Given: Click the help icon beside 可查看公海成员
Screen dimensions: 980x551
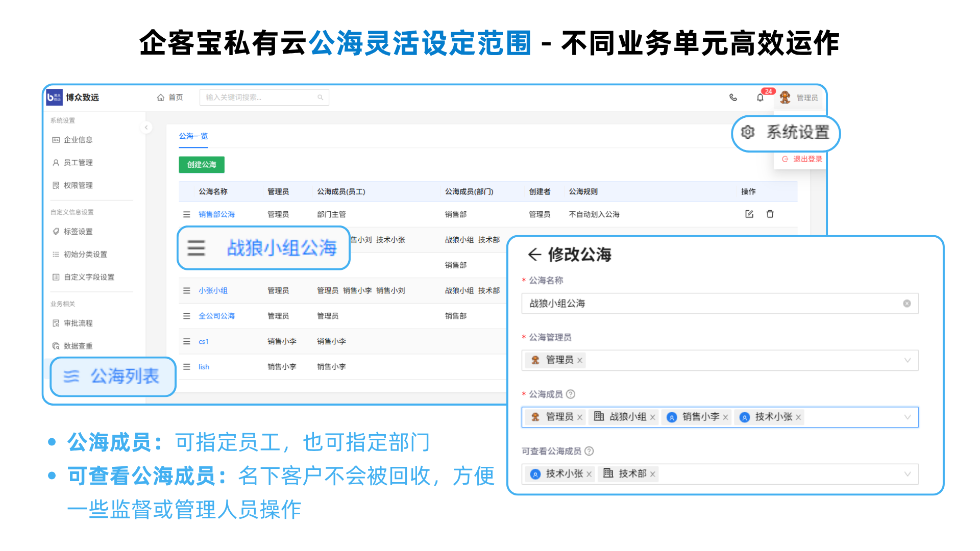Looking at the screenshot, I should click(x=589, y=452).
